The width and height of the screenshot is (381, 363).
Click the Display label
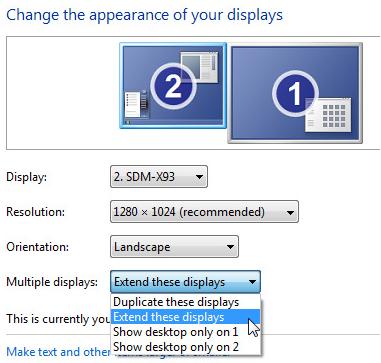coord(27,177)
